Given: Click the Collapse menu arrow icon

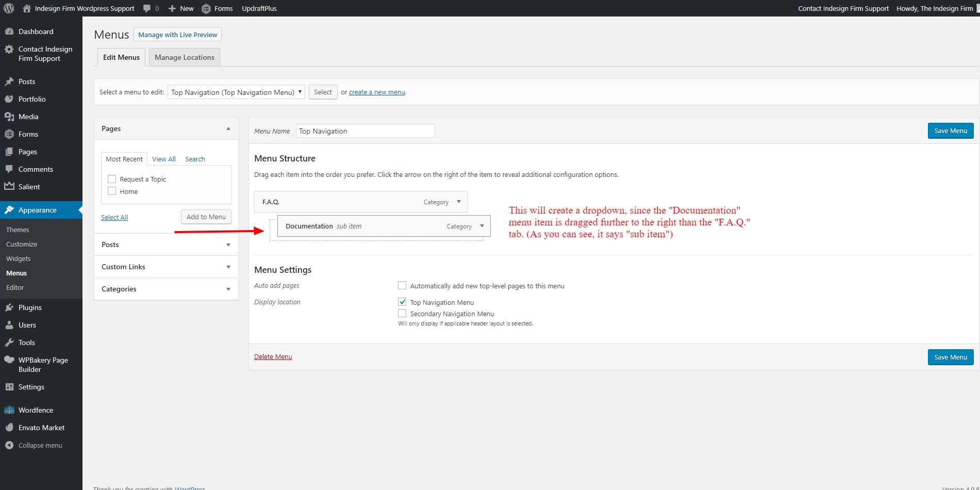Looking at the screenshot, I should point(9,445).
